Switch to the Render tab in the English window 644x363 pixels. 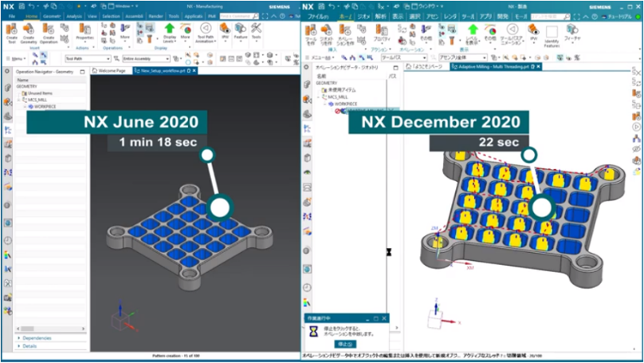155,17
